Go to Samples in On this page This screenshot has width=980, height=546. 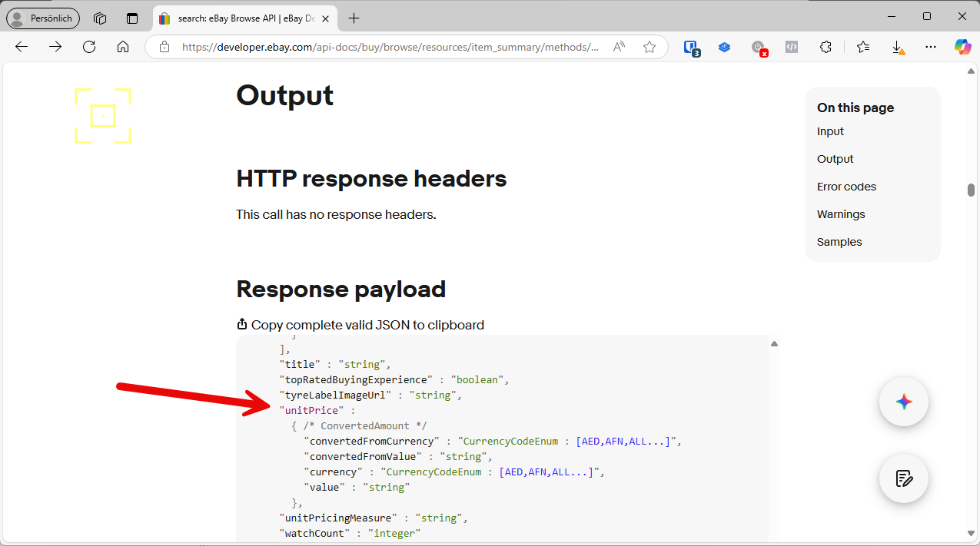coord(839,242)
